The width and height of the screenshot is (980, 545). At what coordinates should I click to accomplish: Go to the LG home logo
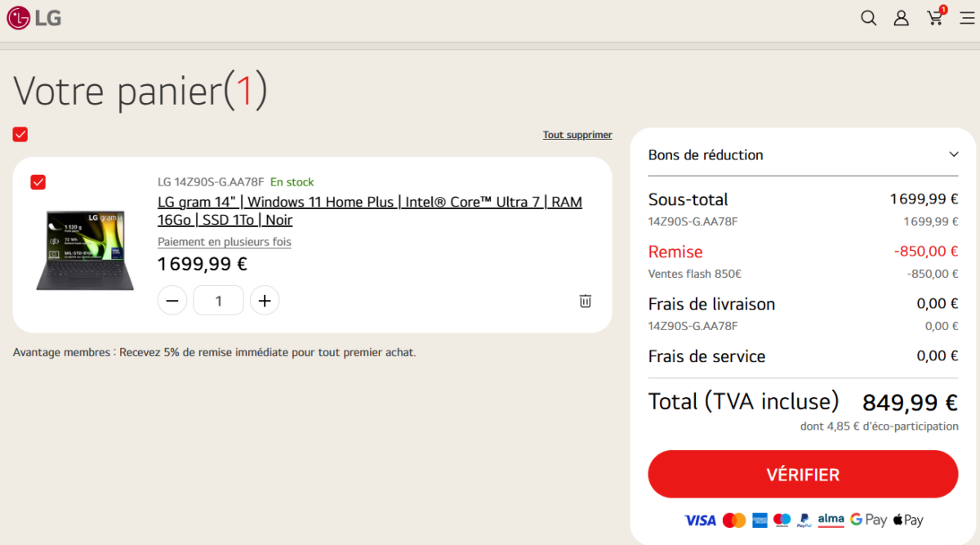(x=34, y=17)
